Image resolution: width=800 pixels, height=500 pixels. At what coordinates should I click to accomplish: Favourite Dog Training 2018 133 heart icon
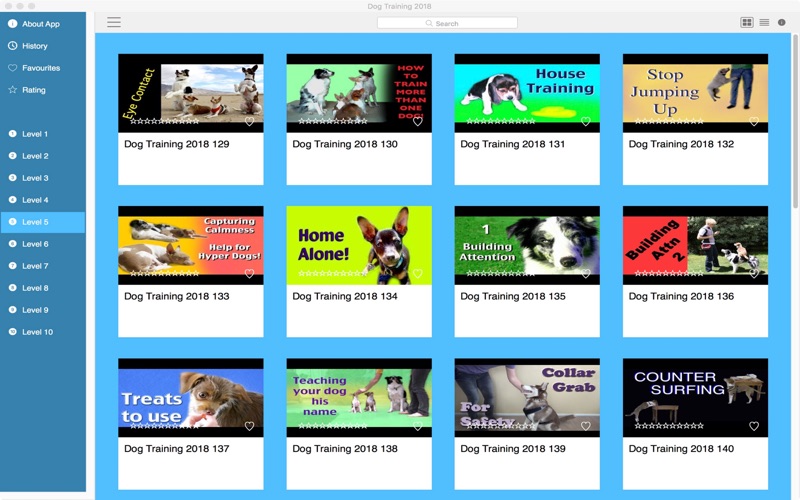(x=249, y=273)
